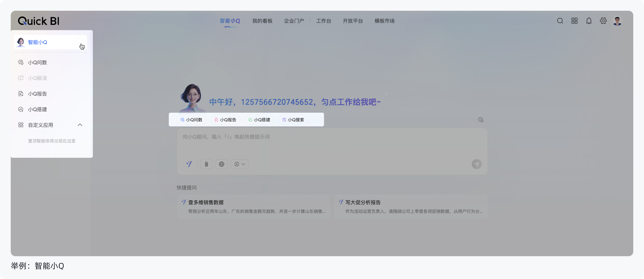Select 小Q搭建 in the sidebar
644x279 pixels.
(x=38, y=109)
